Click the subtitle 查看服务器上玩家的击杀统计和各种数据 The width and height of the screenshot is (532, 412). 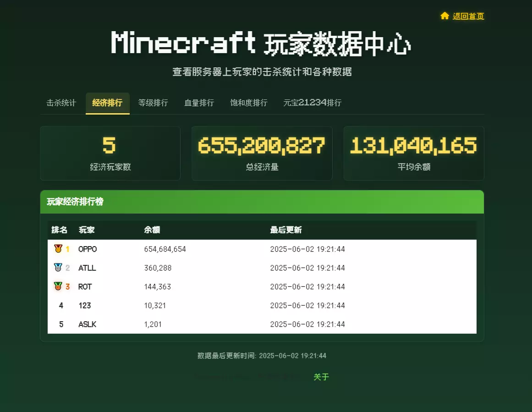point(262,72)
